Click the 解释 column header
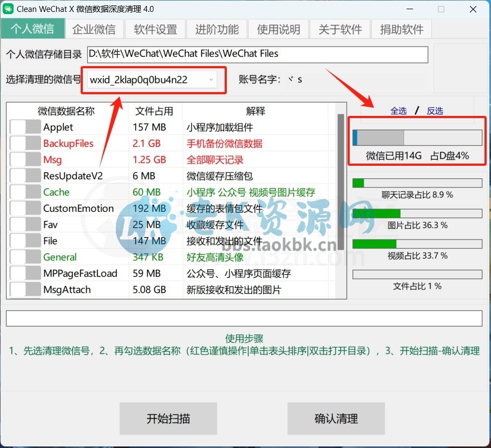 [256, 111]
